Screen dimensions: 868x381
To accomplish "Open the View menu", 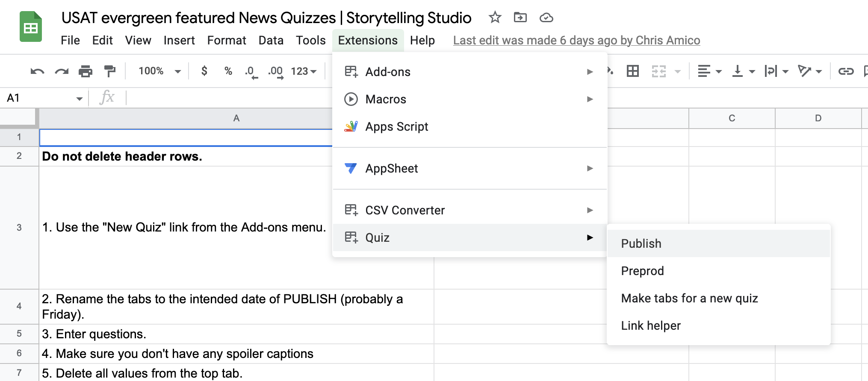I will point(138,40).
